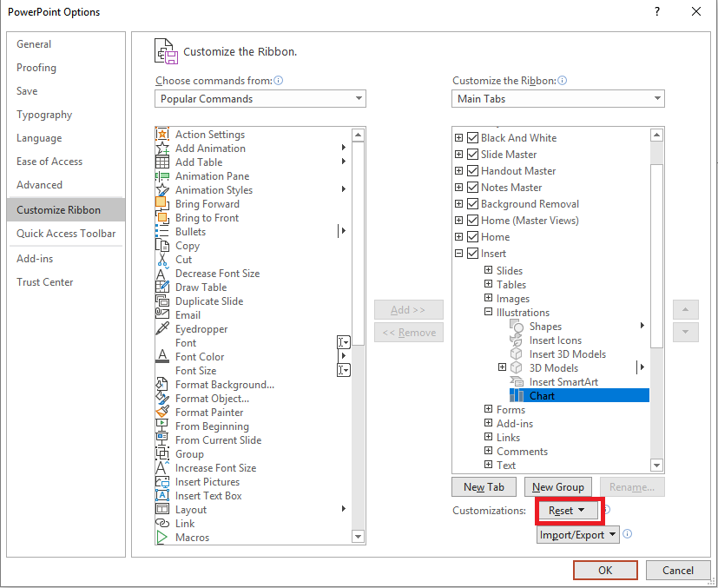This screenshot has width=718, height=588.
Task: Click the Draw Table pencil icon
Action: click(x=162, y=287)
